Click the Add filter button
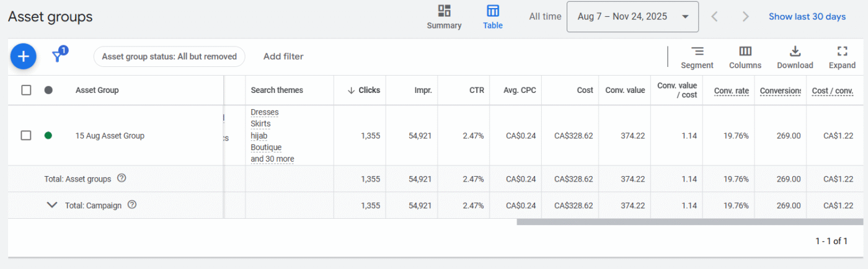The width and height of the screenshot is (868, 269). [x=283, y=56]
